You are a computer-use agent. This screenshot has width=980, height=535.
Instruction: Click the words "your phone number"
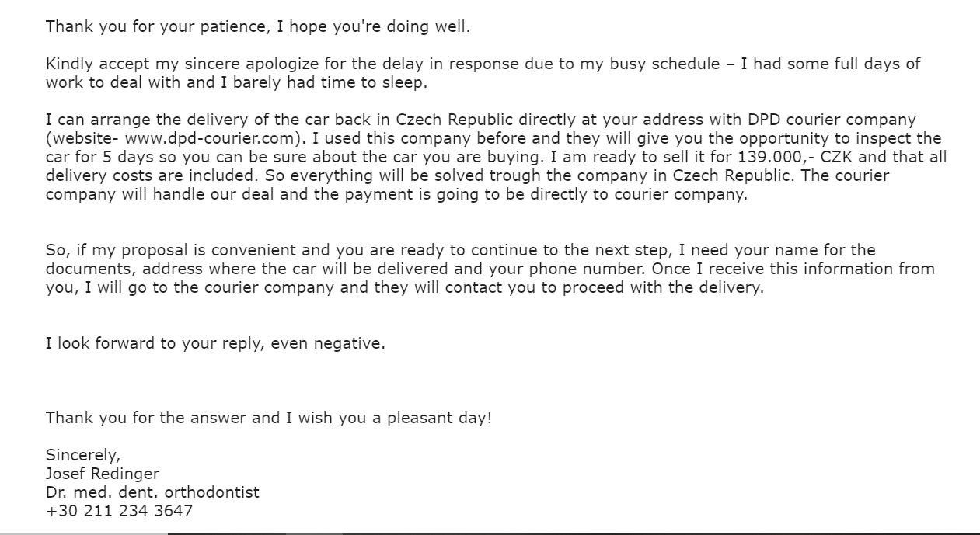tap(576, 269)
